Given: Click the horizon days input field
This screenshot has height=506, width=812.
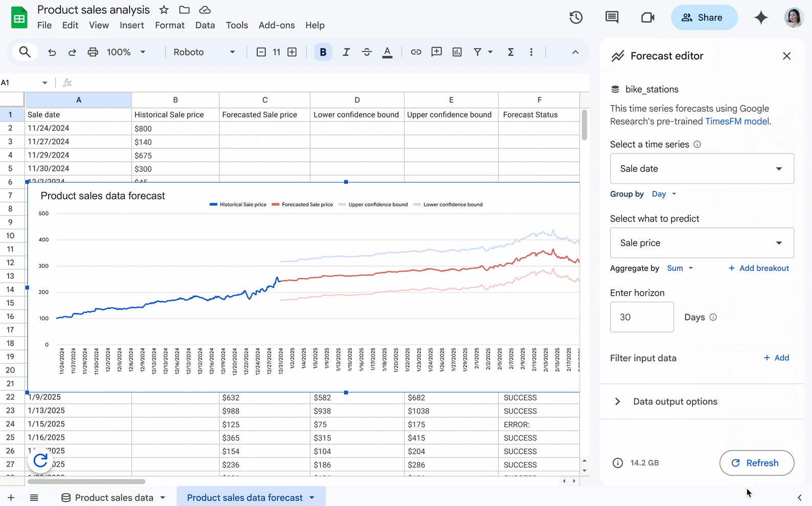Looking at the screenshot, I should (x=642, y=317).
